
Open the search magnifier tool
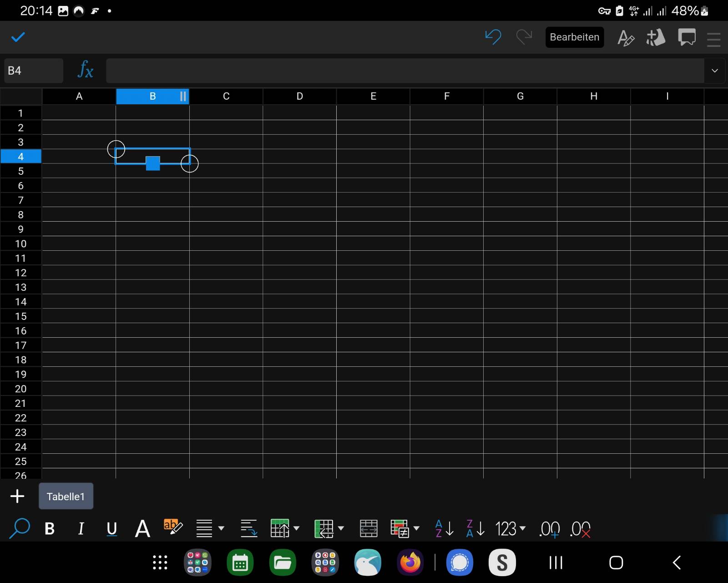point(19,528)
